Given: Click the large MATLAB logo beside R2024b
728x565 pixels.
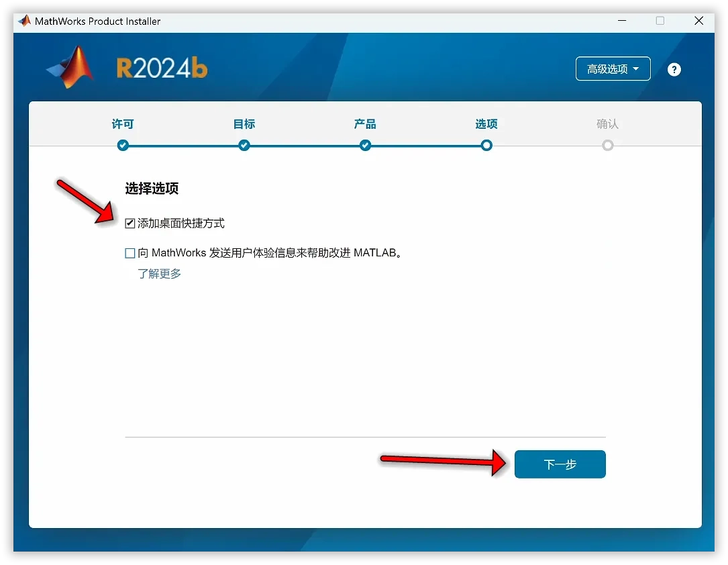Looking at the screenshot, I should (70, 67).
